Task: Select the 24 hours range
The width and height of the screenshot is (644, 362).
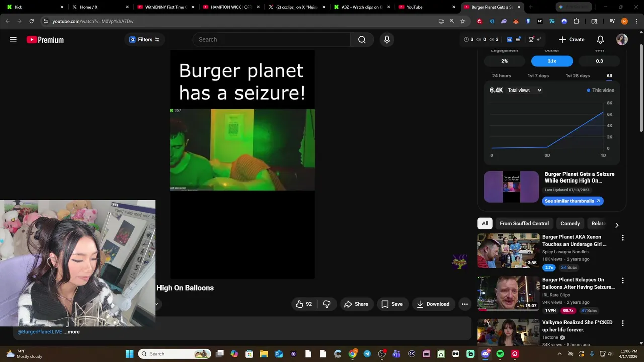Action: (501, 76)
